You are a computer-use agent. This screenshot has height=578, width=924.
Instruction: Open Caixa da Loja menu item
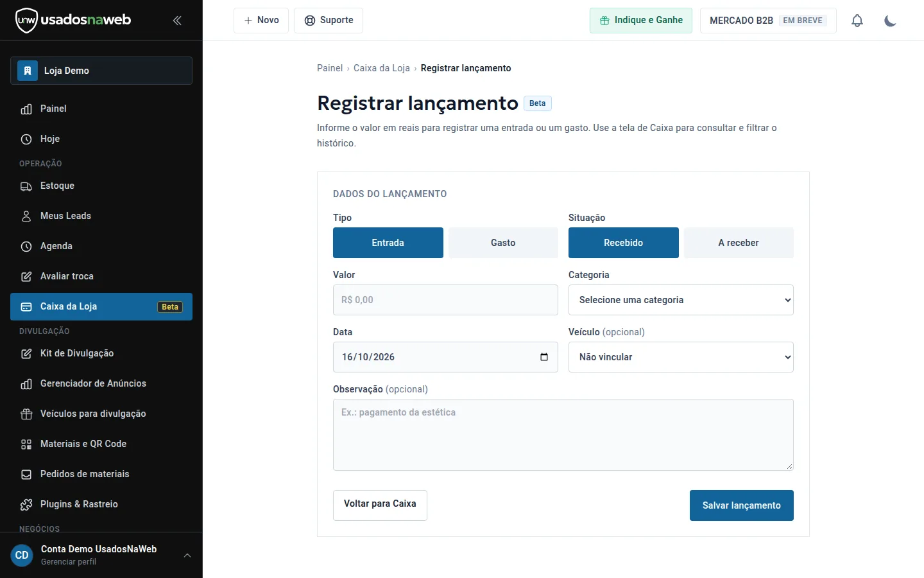pyautogui.click(x=101, y=307)
